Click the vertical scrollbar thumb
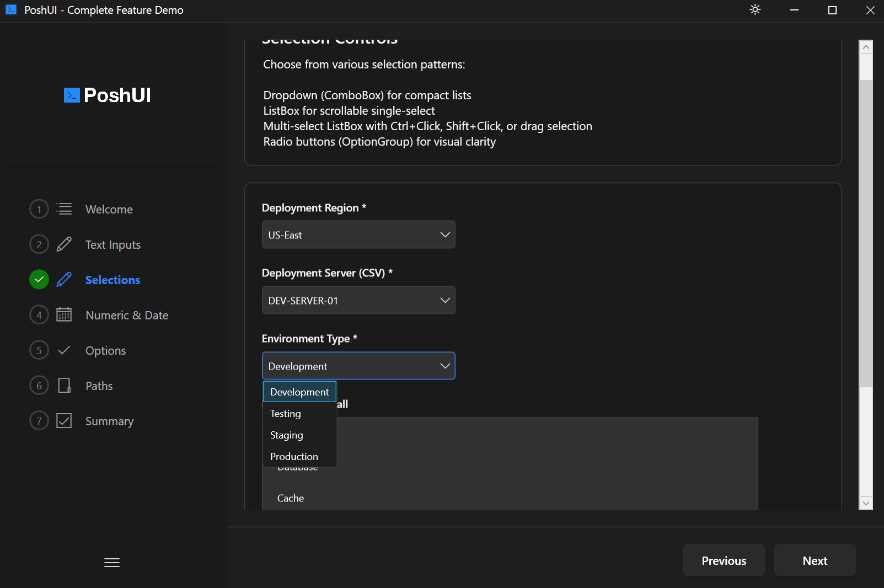The width and height of the screenshot is (884, 588). click(x=866, y=233)
